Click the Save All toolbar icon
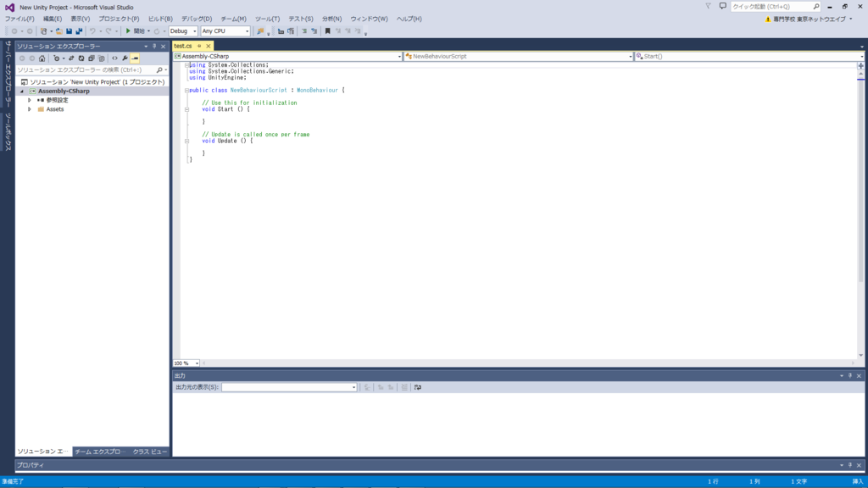The width and height of the screenshot is (868, 488). (79, 31)
